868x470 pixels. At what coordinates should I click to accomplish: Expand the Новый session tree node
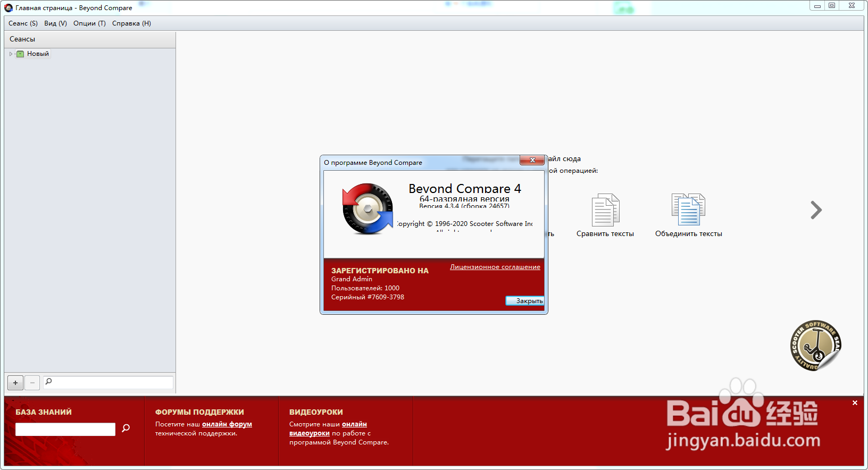click(11, 54)
